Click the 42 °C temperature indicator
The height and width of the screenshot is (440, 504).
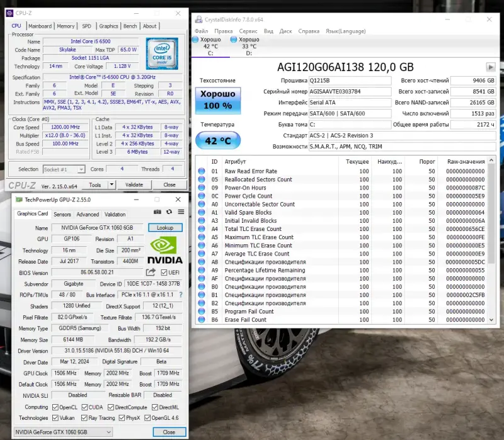click(218, 140)
